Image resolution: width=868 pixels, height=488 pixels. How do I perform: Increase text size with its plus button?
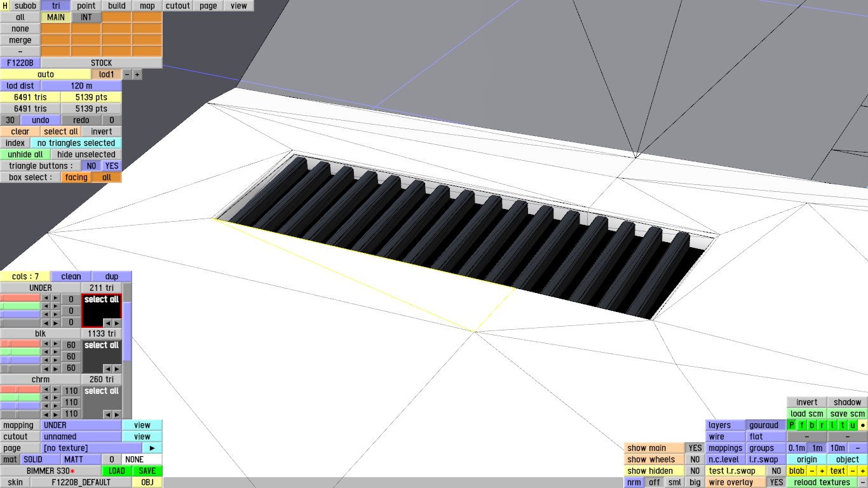coord(862,471)
